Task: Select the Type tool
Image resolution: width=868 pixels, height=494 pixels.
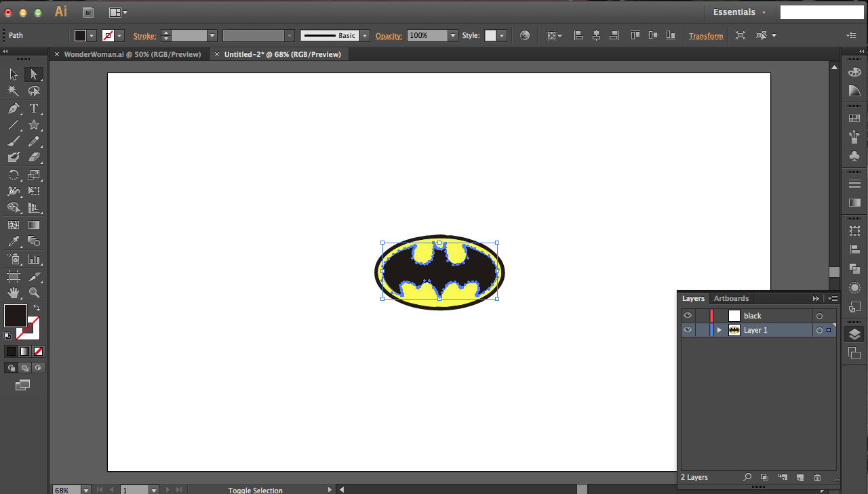Action: (34, 108)
